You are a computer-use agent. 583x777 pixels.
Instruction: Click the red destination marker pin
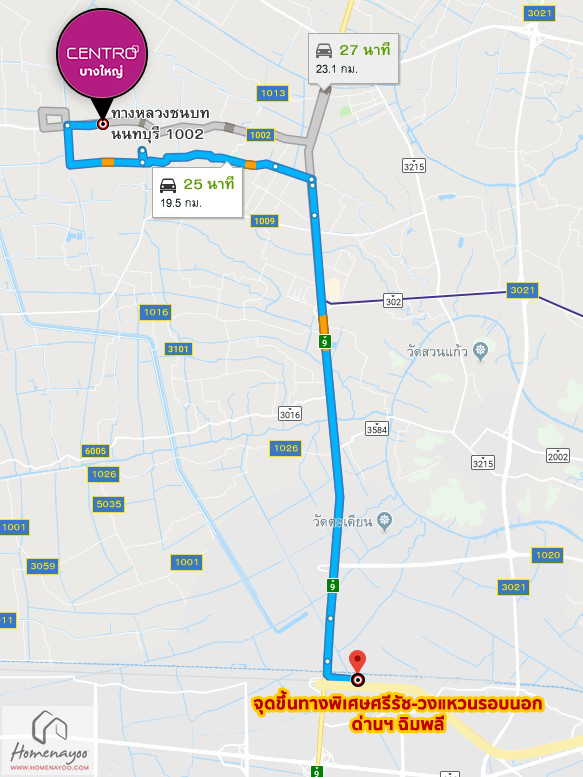(x=358, y=662)
